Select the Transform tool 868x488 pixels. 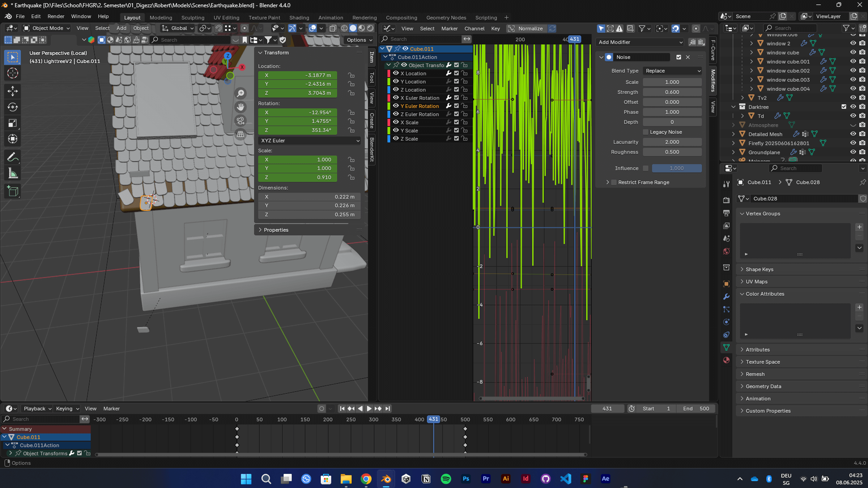13,139
